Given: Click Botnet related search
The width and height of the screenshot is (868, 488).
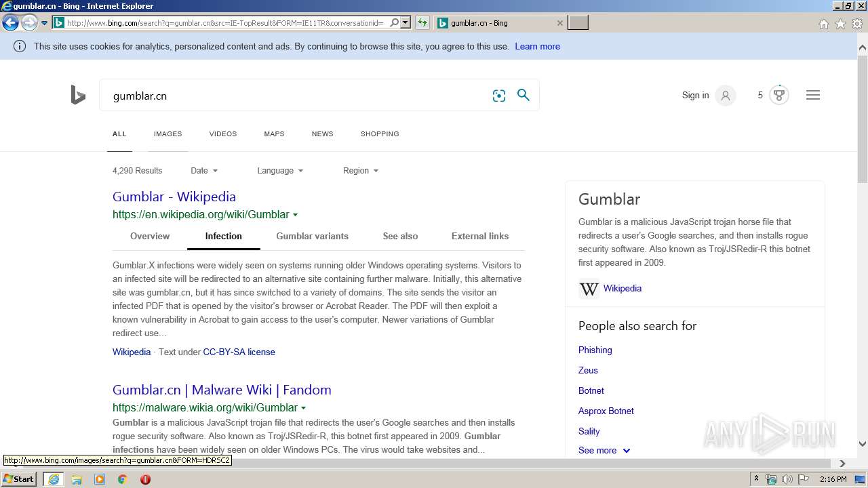Looking at the screenshot, I should pos(591,390).
